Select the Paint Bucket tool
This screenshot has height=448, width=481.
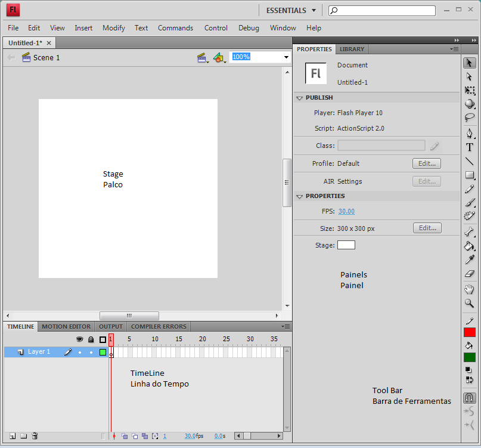[x=470, y=246]
